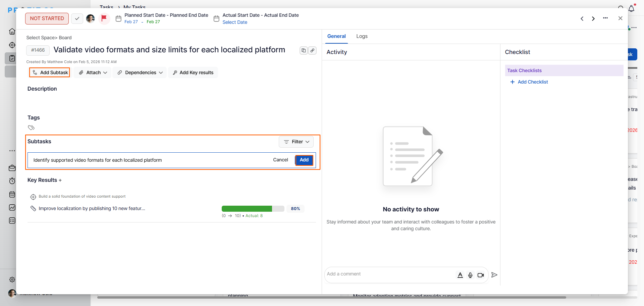The height and width of the screenshot is (306, 644).
Task: Click the copy link icon beside title
Action: (312, 50)
